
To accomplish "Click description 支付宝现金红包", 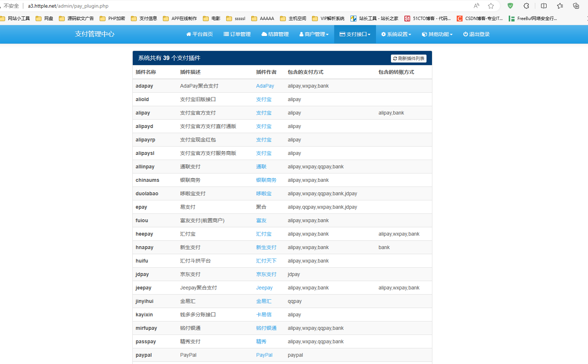I will [x=198, y=140].
